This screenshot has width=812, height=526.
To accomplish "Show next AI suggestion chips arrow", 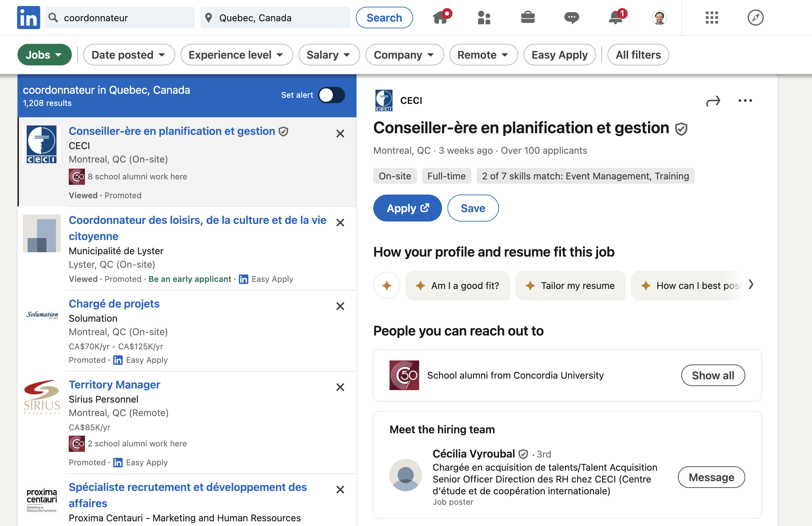I will point(751,284).
